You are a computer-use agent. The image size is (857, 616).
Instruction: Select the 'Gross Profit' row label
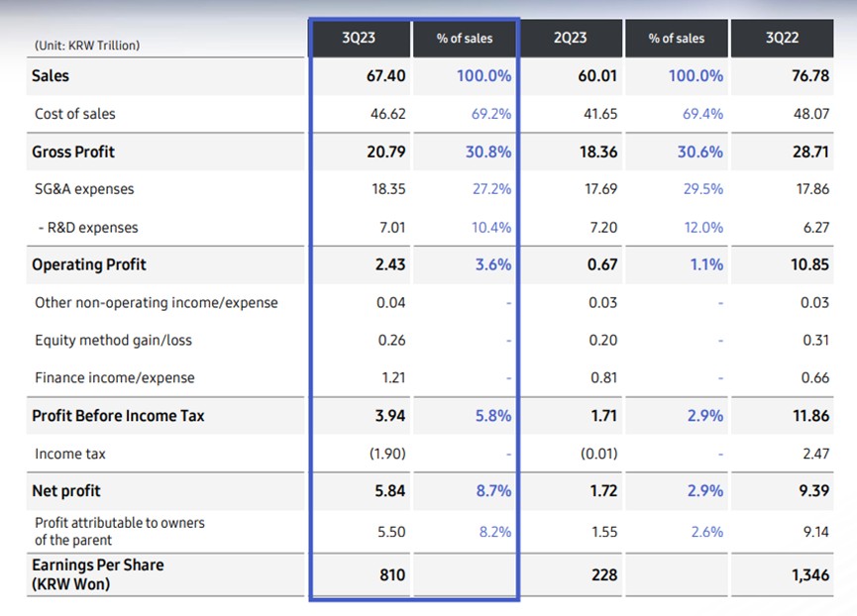tap(73, 152)
